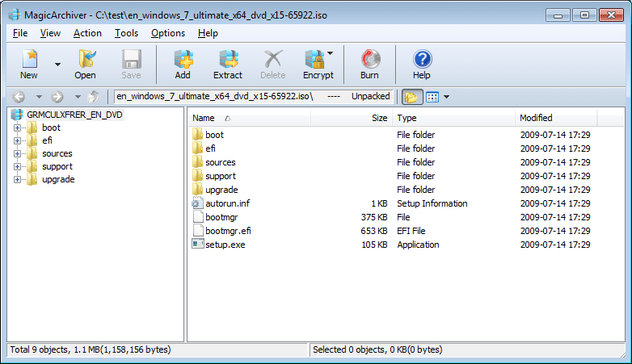The image size is (632, 364).
Task: Click the Add files toolbar icon
Action: pos(183,60)
